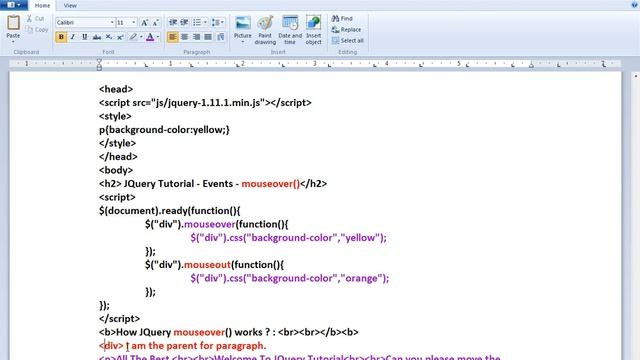640x360 pixels.
Task: Switch to the Home ribbon tab
Action: point(42,5)
